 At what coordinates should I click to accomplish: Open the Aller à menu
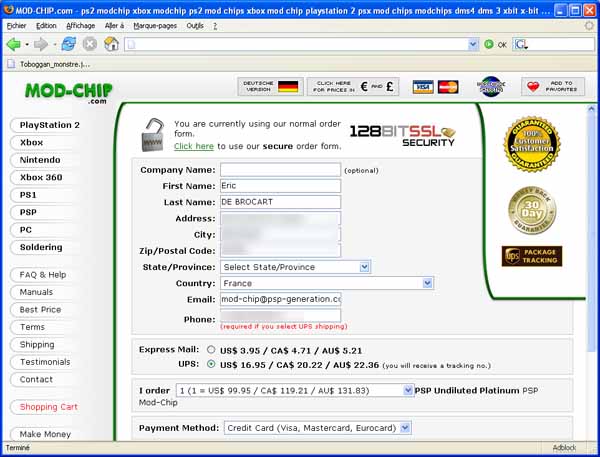[x=114, y=26]
